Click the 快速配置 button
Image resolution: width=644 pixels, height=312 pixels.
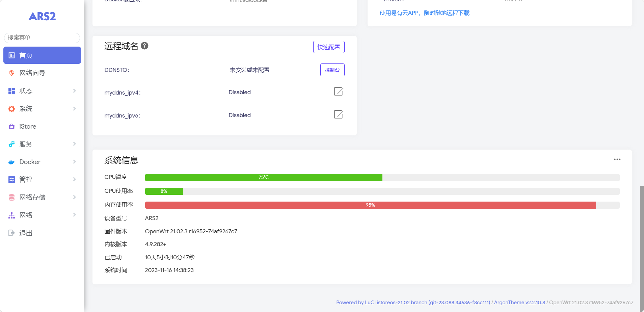pyautogui.click(x=328, y=47)
